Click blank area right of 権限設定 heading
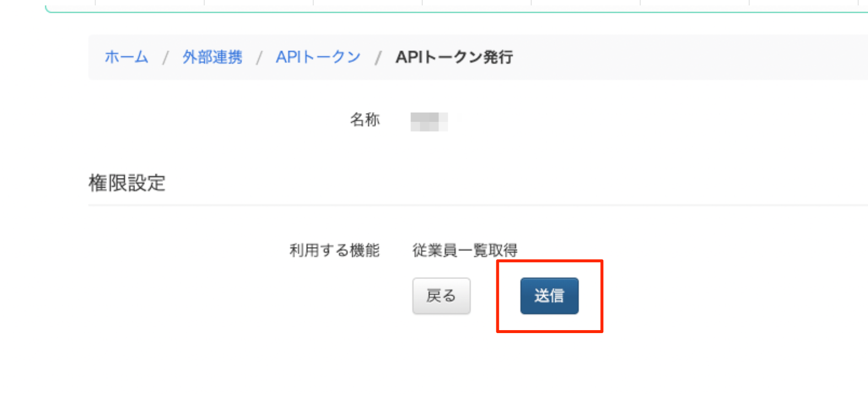The width and height of the screenshot is (868, 394). click(491, 183)
